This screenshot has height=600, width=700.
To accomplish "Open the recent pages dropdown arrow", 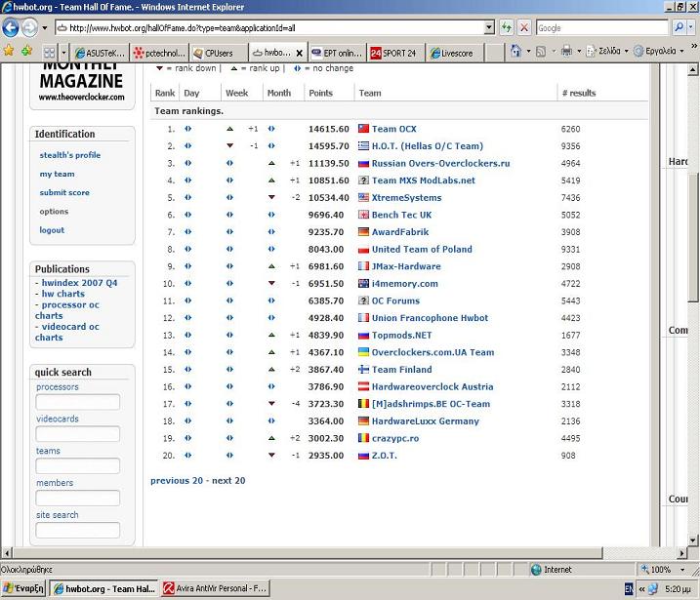I will [x=45, y=27].
